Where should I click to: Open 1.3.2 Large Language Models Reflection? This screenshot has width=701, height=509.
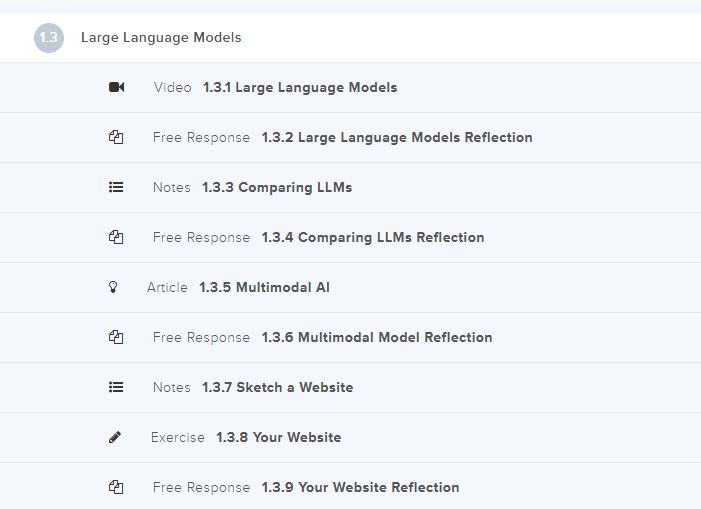(x=397, y=137)
